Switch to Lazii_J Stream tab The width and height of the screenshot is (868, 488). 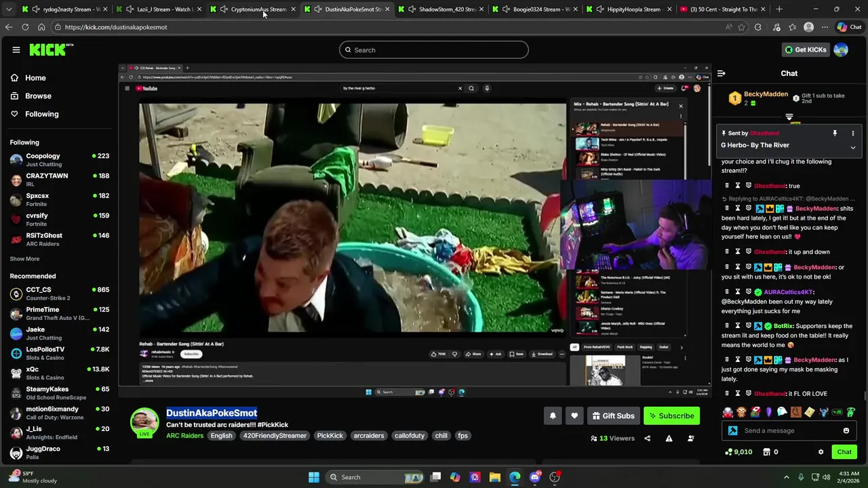point(159,9)
